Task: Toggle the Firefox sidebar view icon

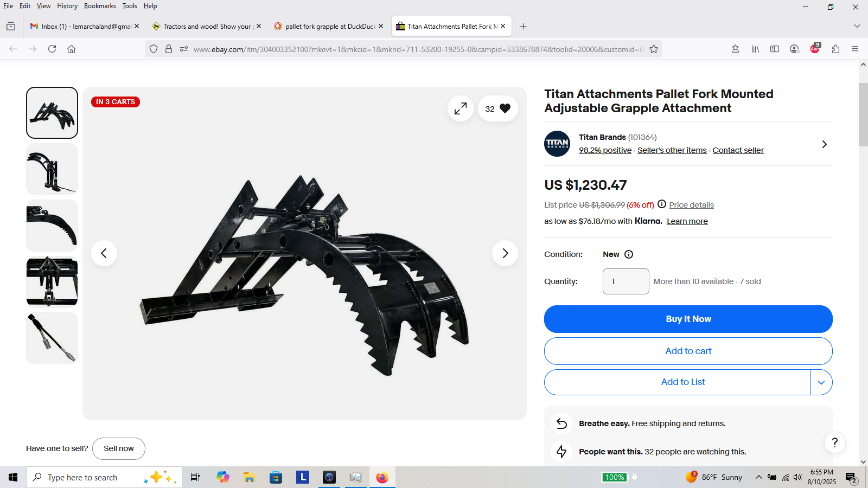Action: (x=775, y=49)
